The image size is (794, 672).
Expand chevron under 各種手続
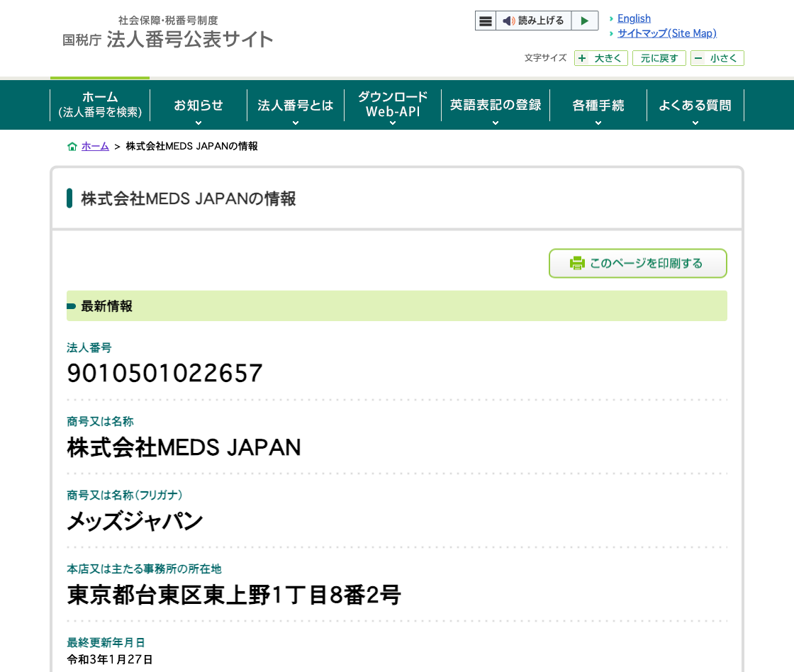click(x=598, y=123)
